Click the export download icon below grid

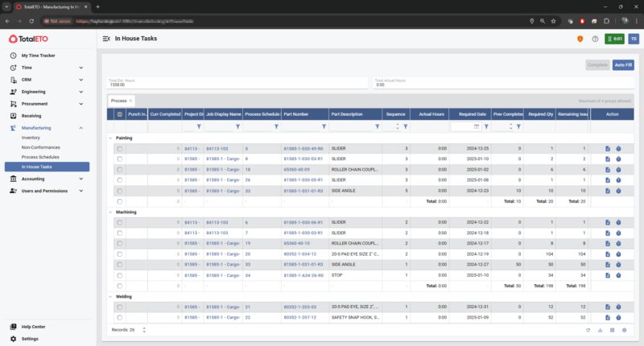coord(601,330)
